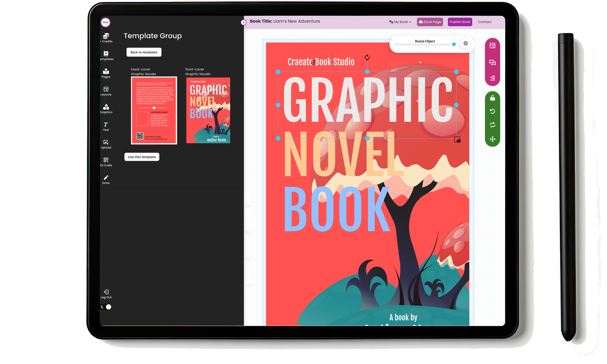607x364 pixels.
Task: Click the move arrows icon in green toolbar
Action: [492, 139]
